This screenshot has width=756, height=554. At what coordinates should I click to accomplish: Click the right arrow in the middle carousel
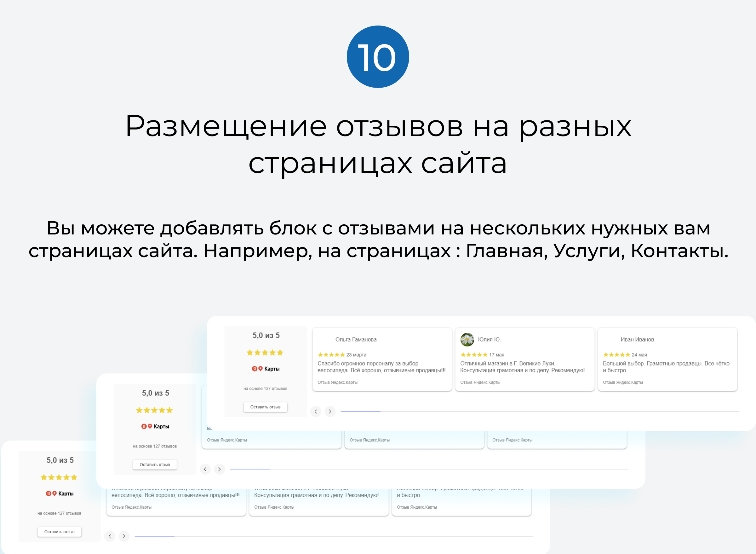[x=220, y=469]
